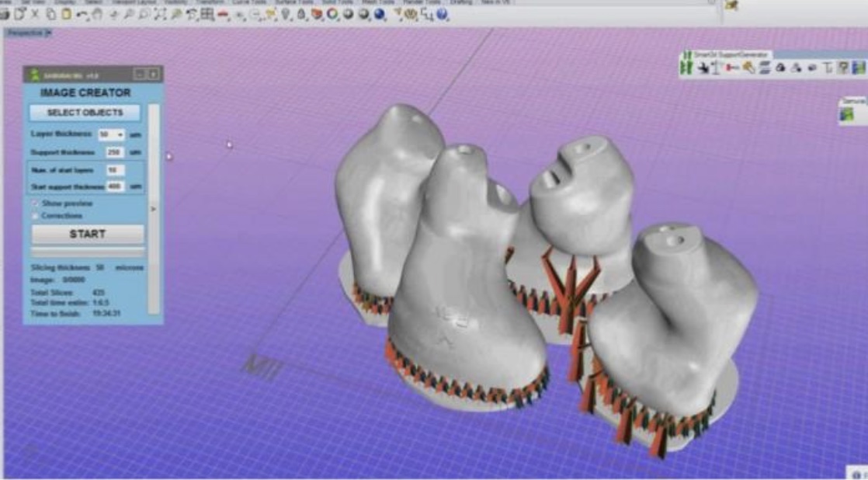Click the Samurai panel green icon
Viewport: 868px width, 480px height.
click(x=846, y=115)
